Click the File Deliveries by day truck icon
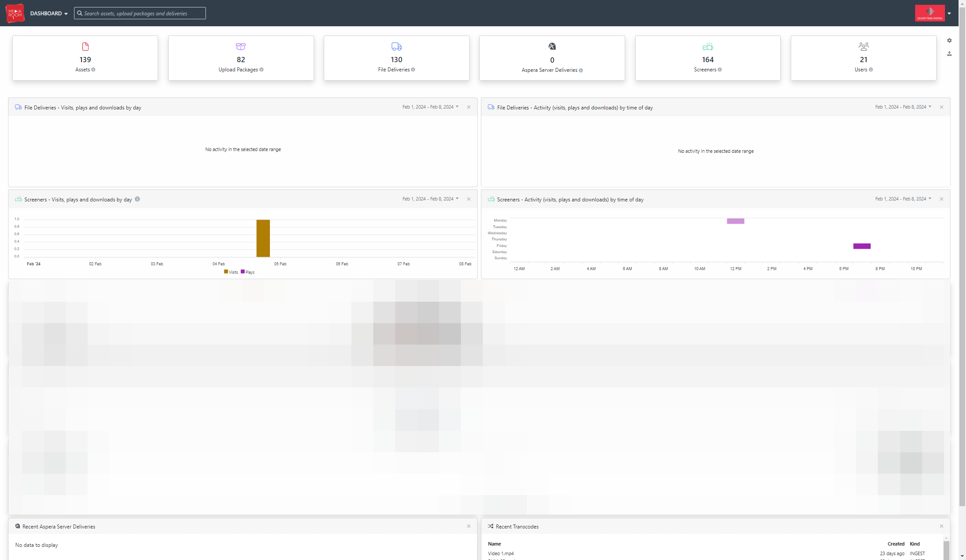The width and height of the screenshot is (966, 560). [18, 107]
